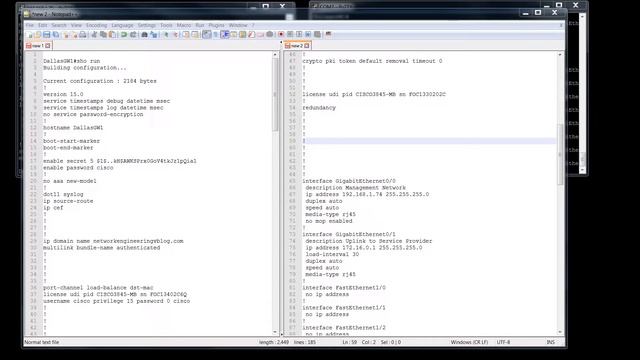Cut selection with the scissors icon
Viewport: 640px width, 360px height.
pos(93,35)
